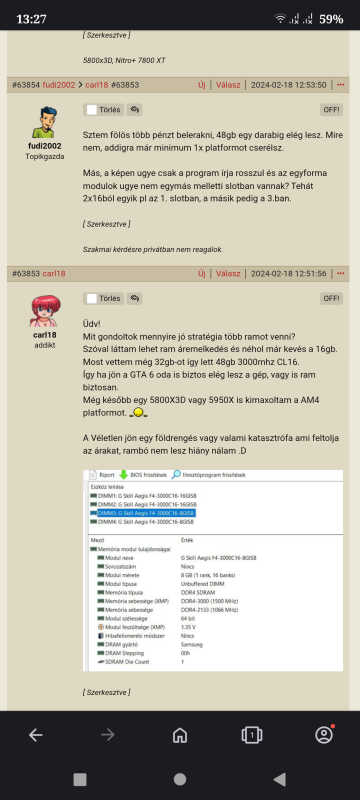The width and height of the screenshot is (360, 800).
Task: Click Válasz on post #63853
Action: click(x=228, y=273)
